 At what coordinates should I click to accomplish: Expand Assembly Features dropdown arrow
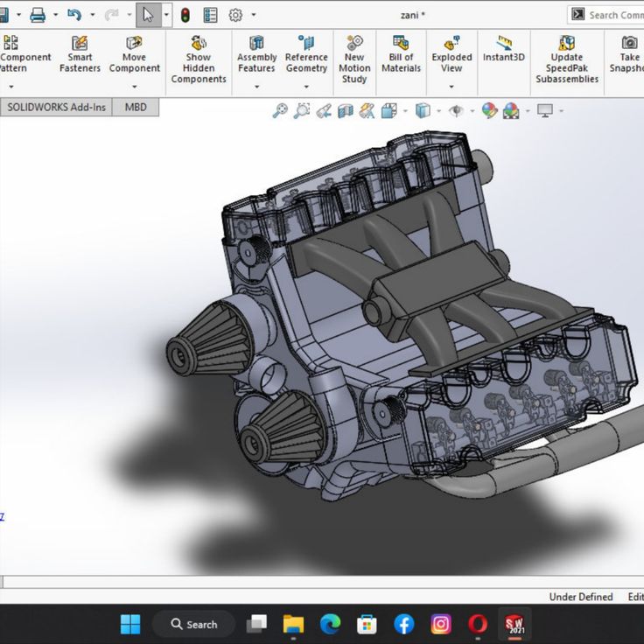click(256, 87)
